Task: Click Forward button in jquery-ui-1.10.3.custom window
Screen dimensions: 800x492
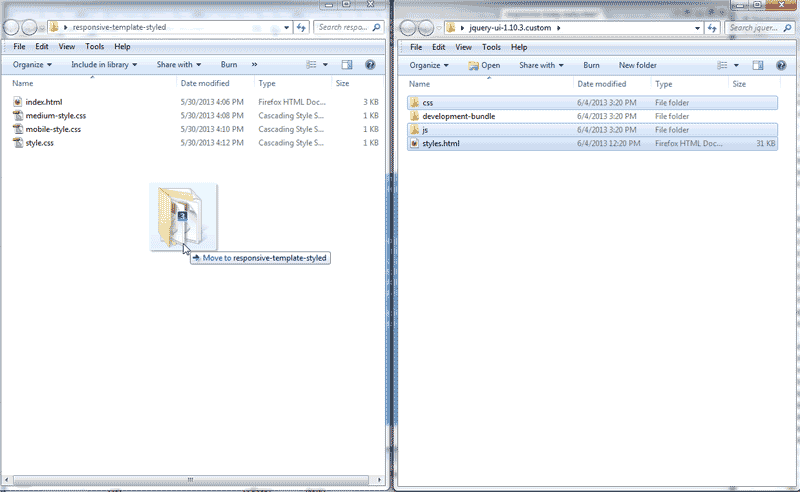Action: pyautogui.click(x=426, y=28)
